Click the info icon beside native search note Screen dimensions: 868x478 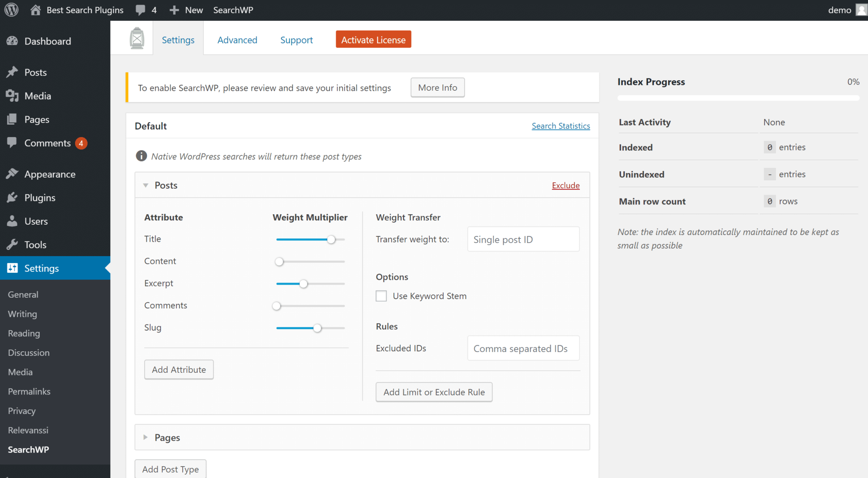141,156
